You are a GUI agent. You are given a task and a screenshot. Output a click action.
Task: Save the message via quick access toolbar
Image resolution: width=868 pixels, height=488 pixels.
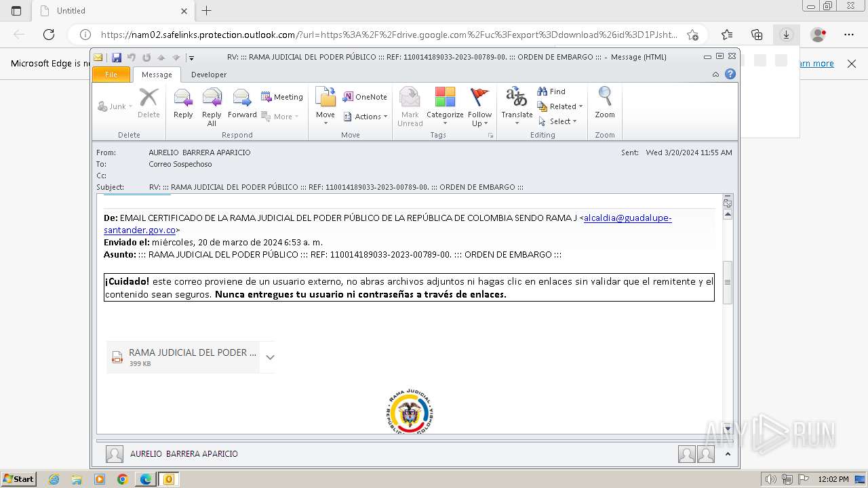pos(117,58)
